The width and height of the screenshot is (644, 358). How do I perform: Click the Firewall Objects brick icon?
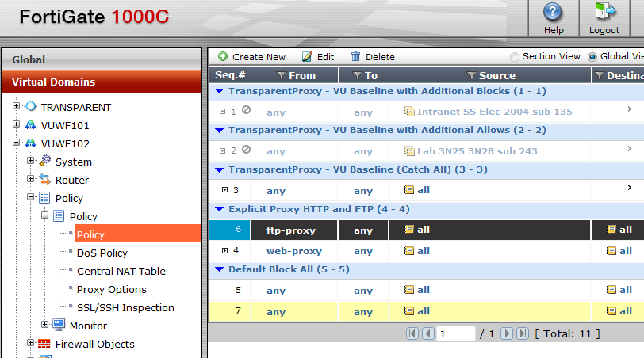pos(44,344)
